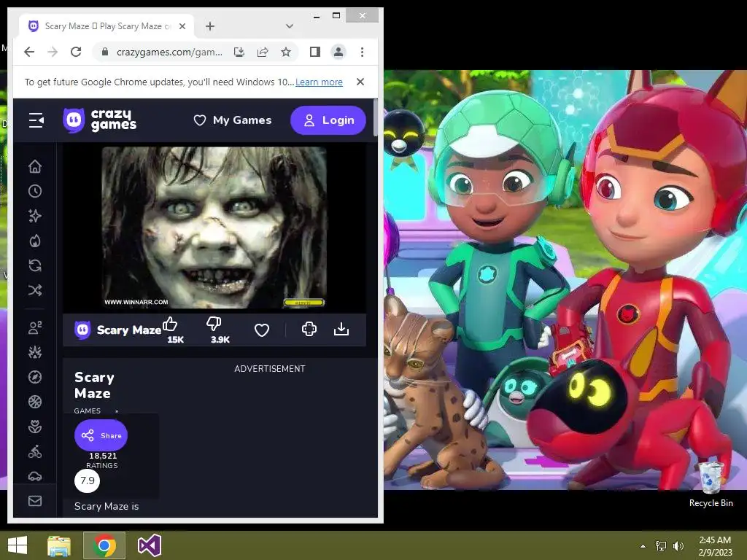Image resolution: width=747 pixels, height=560 pixels.
Task: Click the Scary Maze logo in game bar
Action: (82, 330)
